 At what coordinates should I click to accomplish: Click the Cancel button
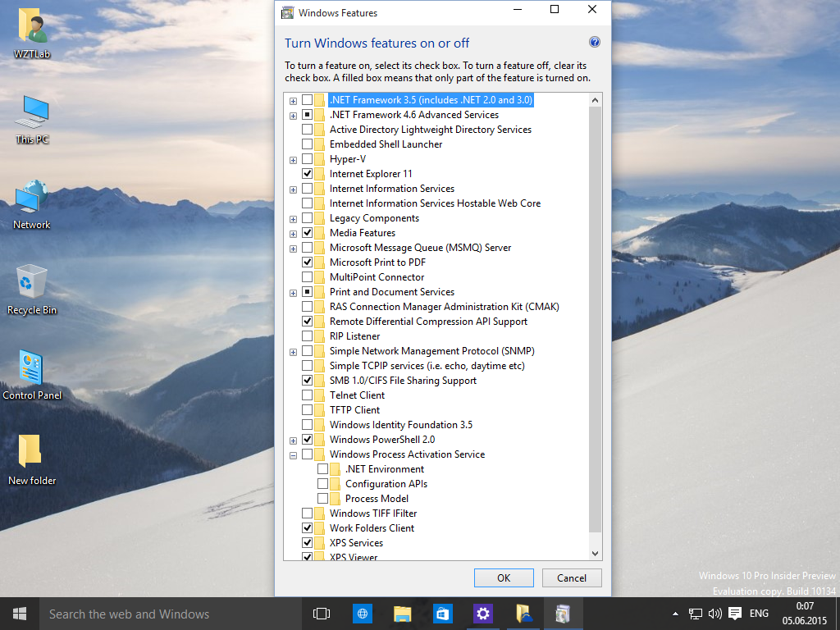coord(572,578)
